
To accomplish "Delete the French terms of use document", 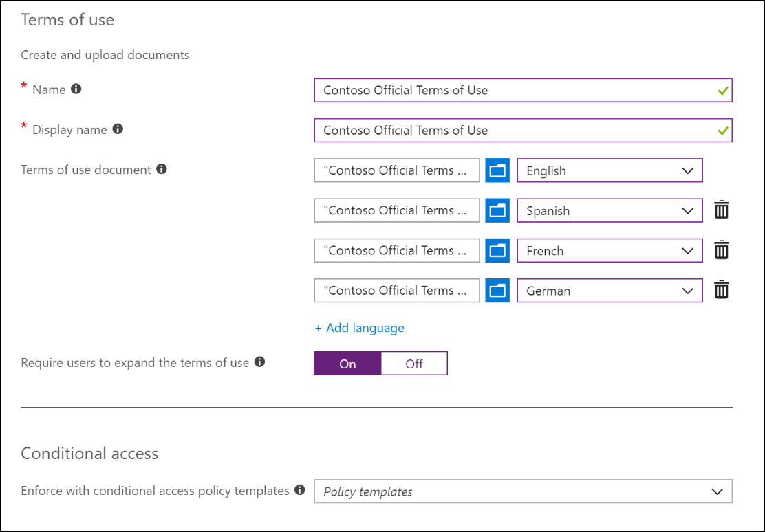I will point(721,250).
